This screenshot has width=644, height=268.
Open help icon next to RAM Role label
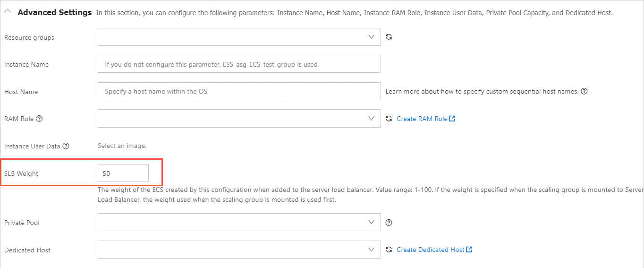[39, 119]
